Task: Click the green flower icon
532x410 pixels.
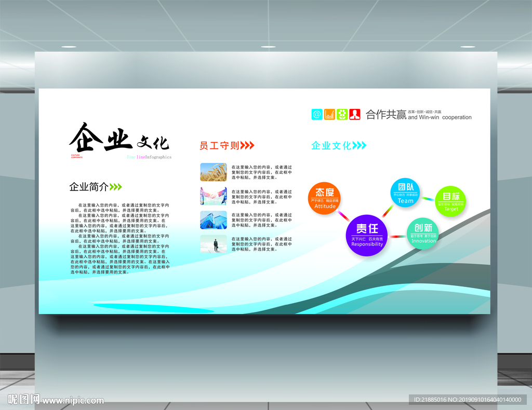Action: [x=341, y=114]
